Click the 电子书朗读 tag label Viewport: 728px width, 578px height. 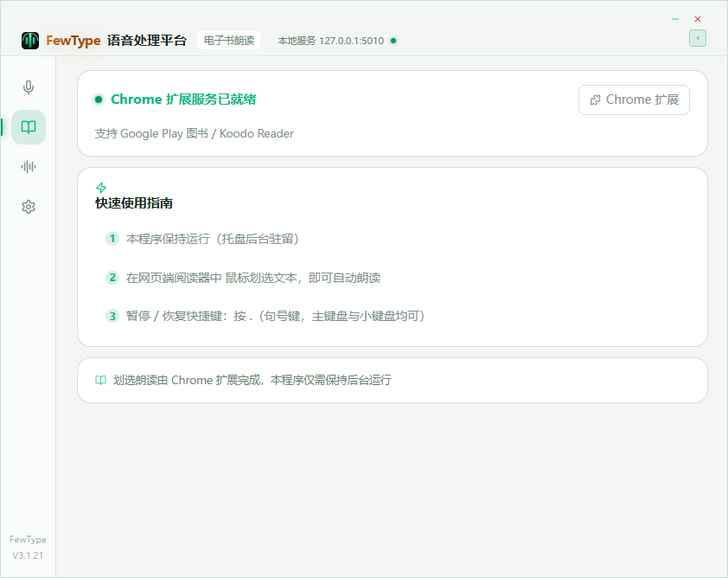(x=229, y=41)
